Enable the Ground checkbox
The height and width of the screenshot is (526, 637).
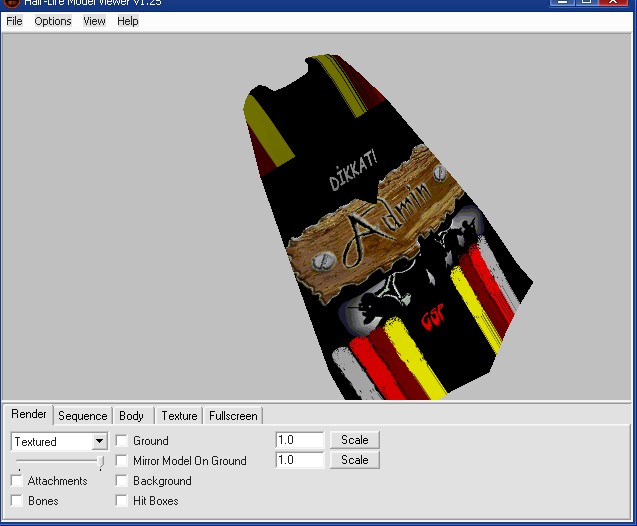122,441
